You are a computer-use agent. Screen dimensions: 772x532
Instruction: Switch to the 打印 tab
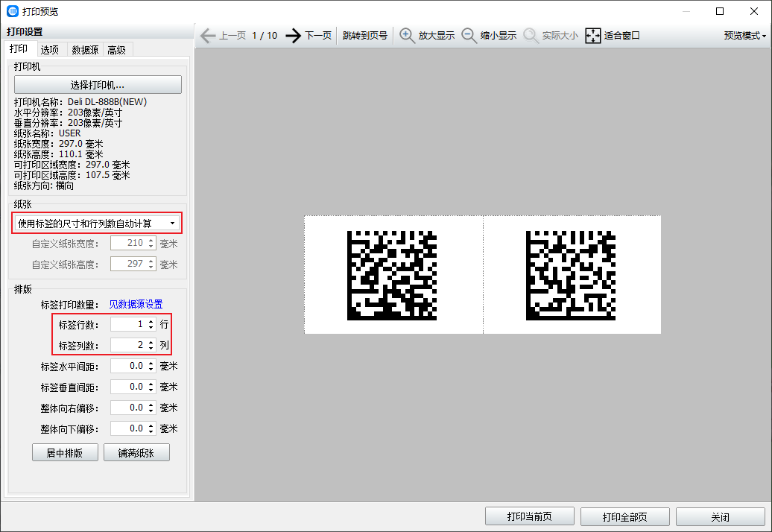[19, 48]
